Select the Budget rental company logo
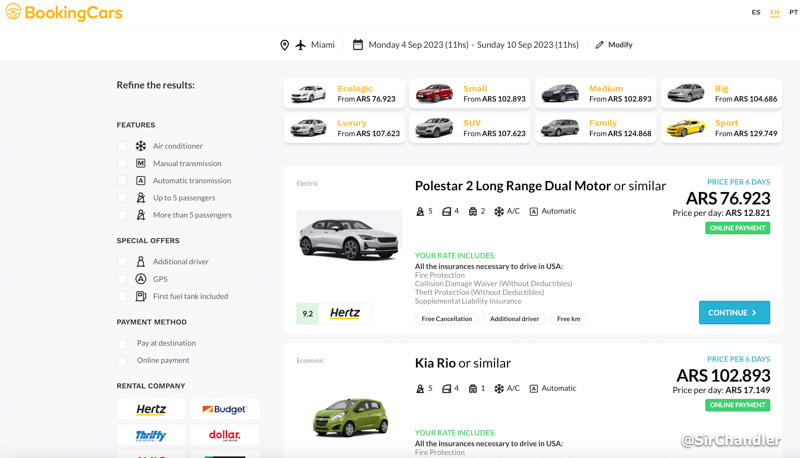The width and height of the screenshot is (800, 458). tap(224, 409)
